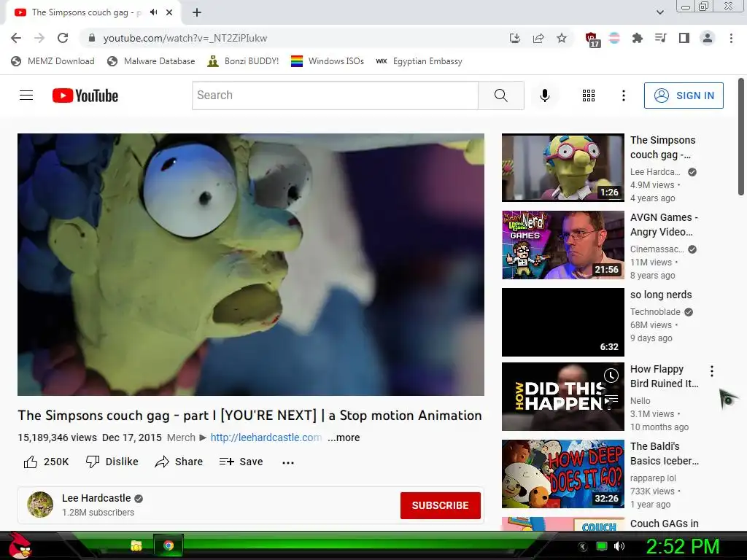Open Bonzi BUDDY! bookmark
747x560 pixels.
click(244, 61)
